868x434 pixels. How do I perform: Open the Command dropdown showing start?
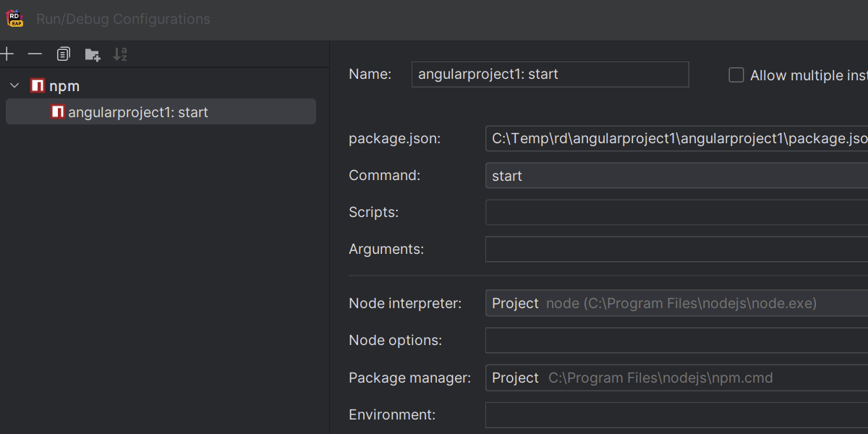676,176
